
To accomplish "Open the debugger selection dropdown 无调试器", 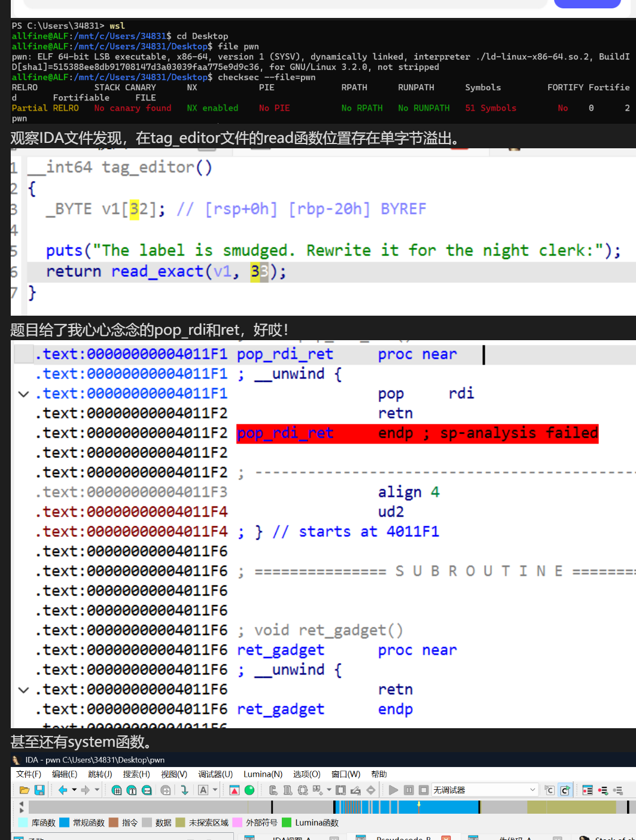I will tap(485, 790).
